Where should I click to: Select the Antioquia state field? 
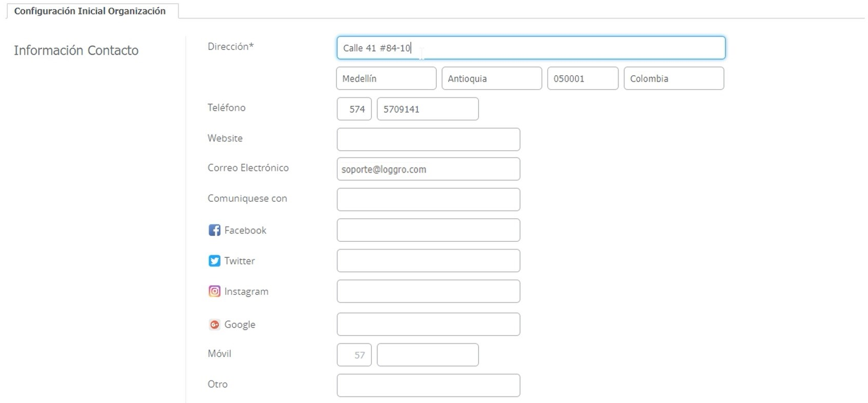click(491, 79)
